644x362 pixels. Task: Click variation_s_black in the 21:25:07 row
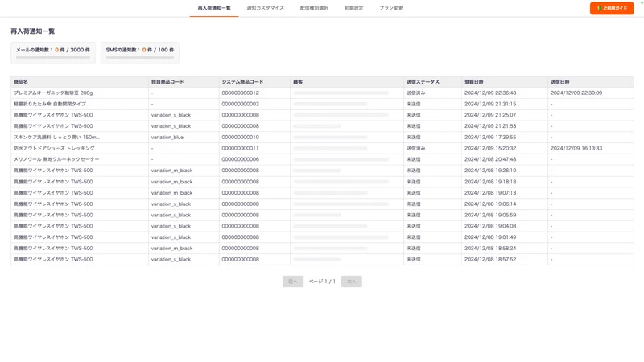pos(171,115)
